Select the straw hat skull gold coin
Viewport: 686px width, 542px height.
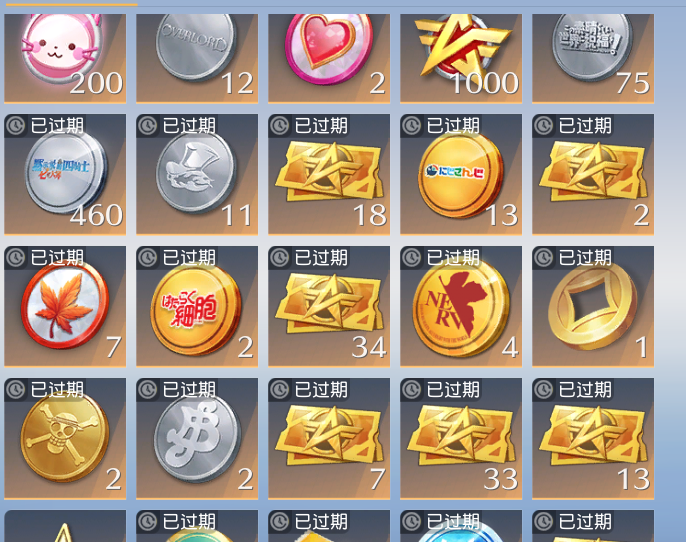(65, 438)
